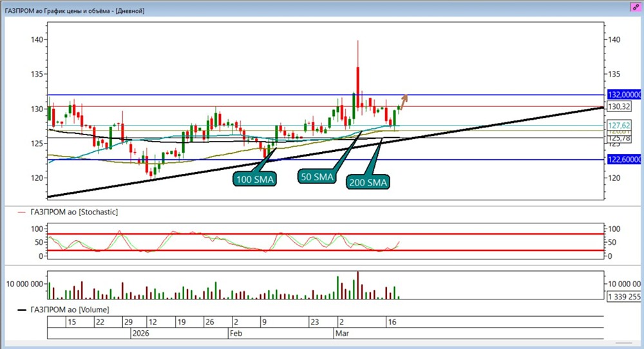Click the 125,78 price value label
Image resolution: width=644 pixels, height=349 pixels.
[x=619, y=138]
